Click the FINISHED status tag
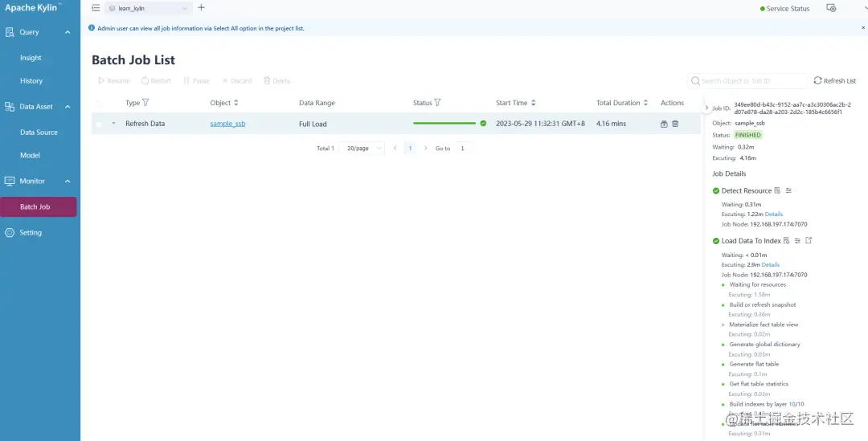The height and width of the screenshot is (441, 868). click(x=748, y=135)
